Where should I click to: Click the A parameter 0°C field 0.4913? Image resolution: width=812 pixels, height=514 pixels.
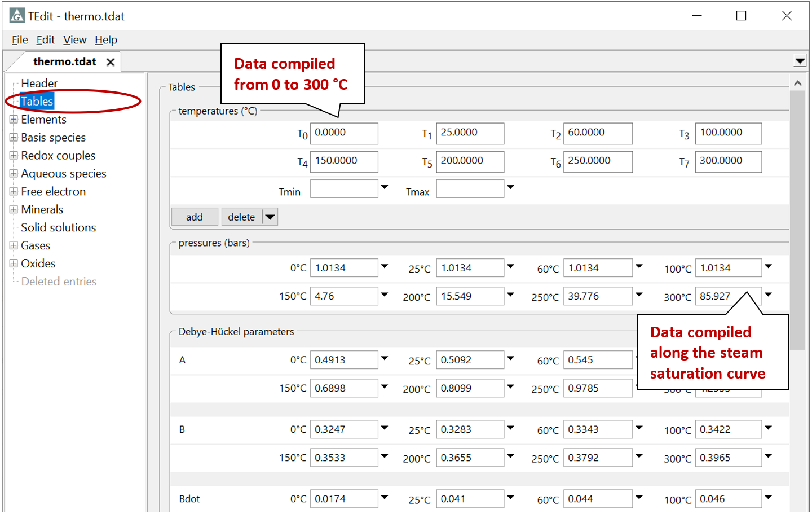[x=344, y=360]
